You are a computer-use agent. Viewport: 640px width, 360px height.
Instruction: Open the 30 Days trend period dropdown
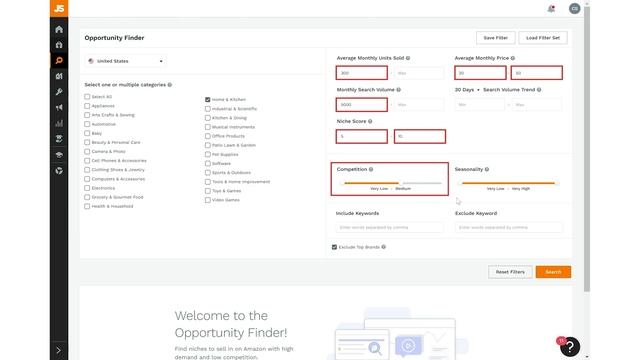click(x=467, y=90)
